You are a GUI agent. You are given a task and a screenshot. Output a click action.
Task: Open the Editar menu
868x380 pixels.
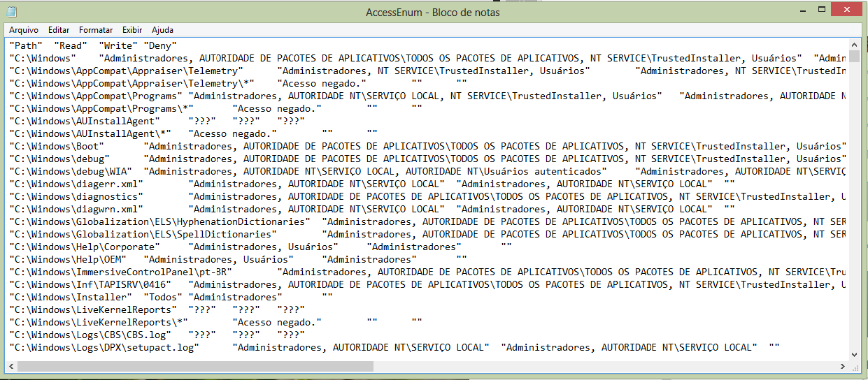click(59, 30)
